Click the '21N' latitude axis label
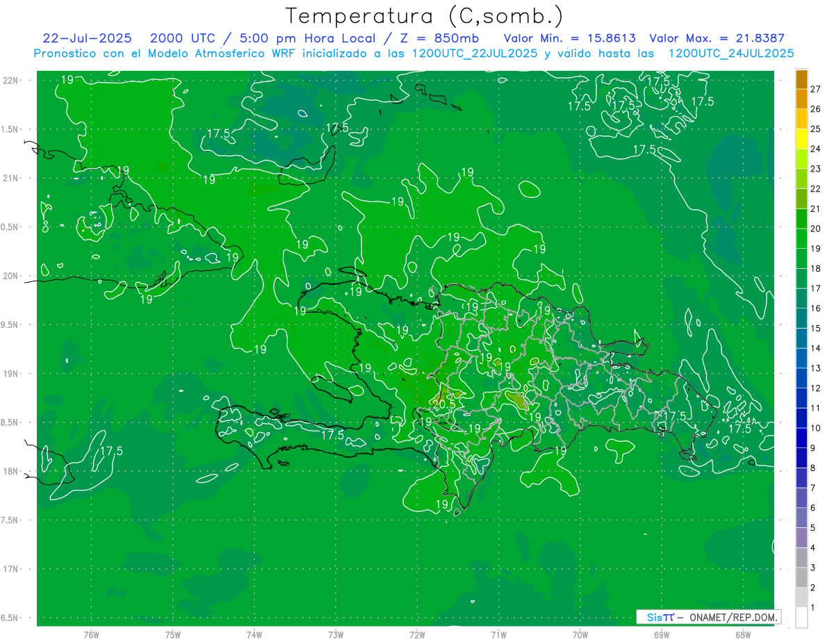 (10, 179)
